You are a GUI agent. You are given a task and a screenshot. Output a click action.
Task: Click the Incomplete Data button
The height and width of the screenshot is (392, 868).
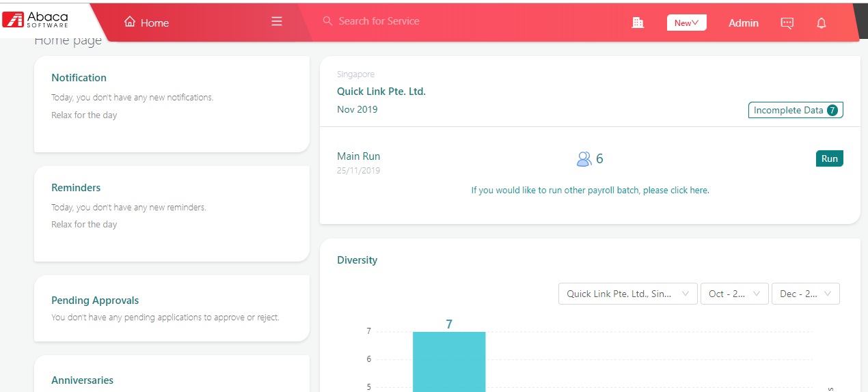tap(796, 110)
